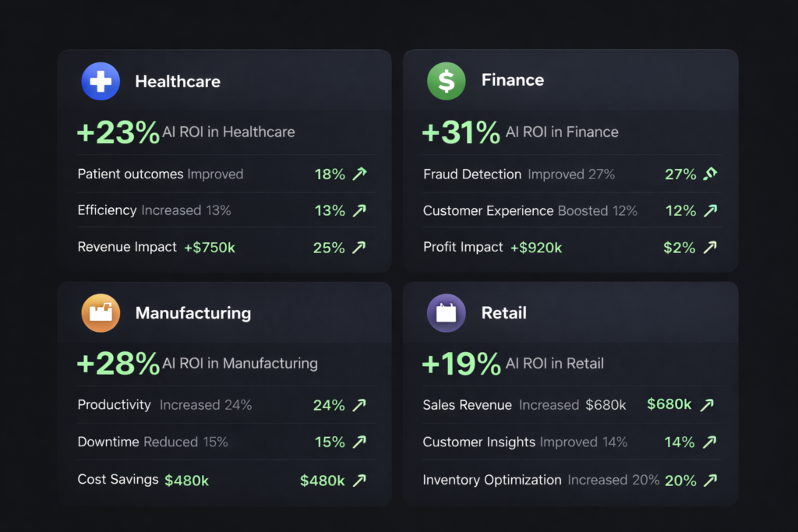798x532 pixels.
Task: Open the Retail shopping bag icon
Action: pyautogui.click(x=446, y=312)
